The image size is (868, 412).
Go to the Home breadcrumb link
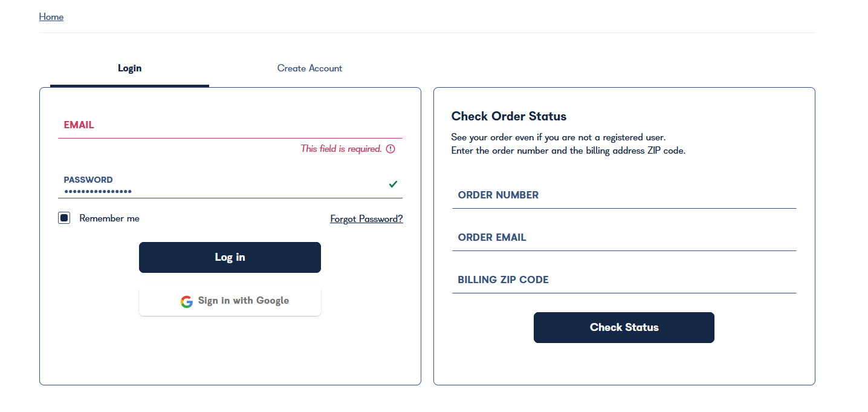pyautogui.click(x=51, y=17)
